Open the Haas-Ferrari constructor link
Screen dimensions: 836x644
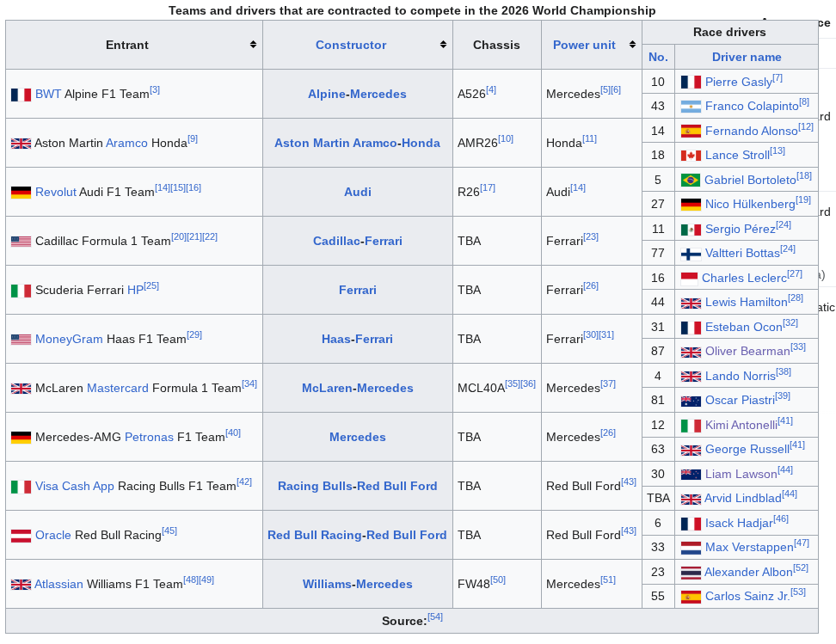(357, 340)
